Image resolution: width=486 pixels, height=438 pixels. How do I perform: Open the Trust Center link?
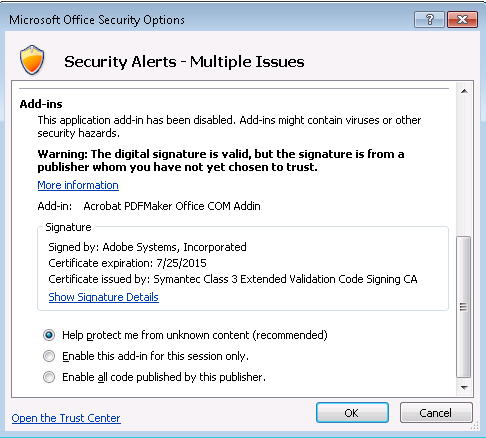(66, 418)
